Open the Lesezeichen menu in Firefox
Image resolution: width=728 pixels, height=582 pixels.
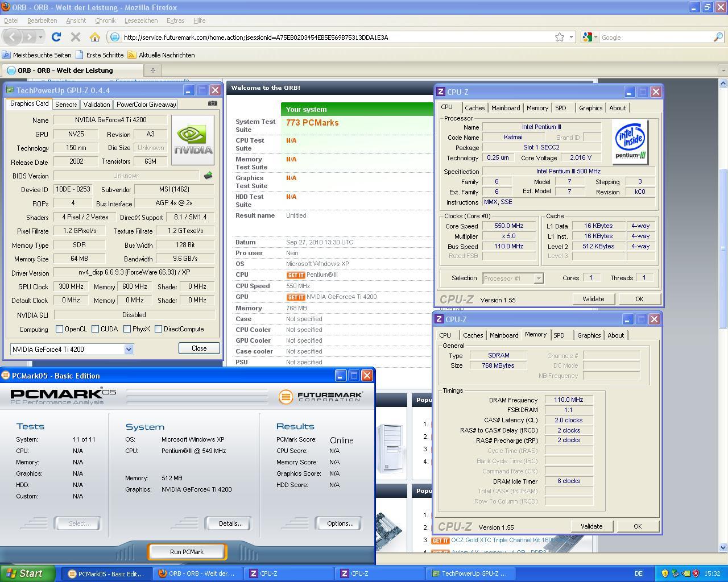pos(141,20)
